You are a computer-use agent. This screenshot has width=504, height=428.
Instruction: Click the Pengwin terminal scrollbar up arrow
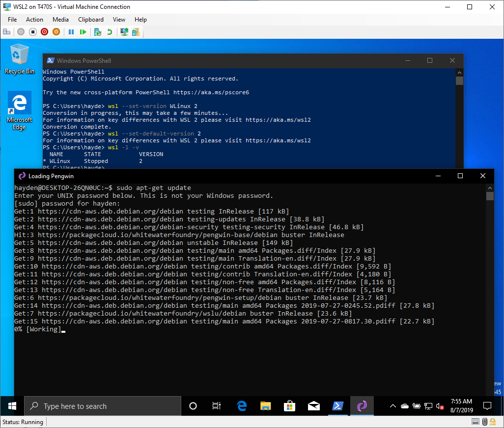pos(490,188)
